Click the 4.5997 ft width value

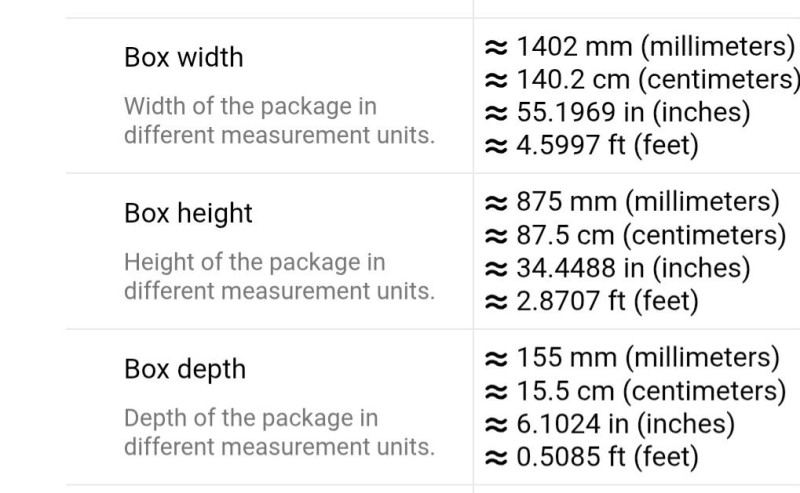pos(557,145)
